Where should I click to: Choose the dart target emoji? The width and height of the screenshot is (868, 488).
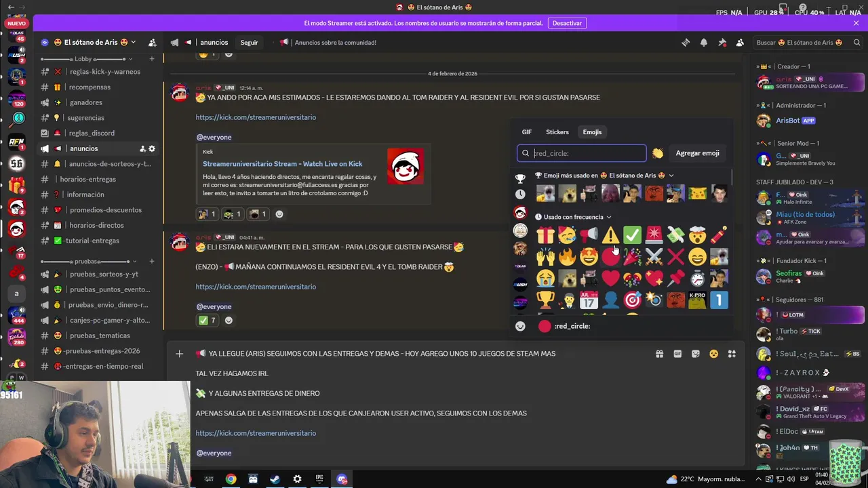[632, 300]
